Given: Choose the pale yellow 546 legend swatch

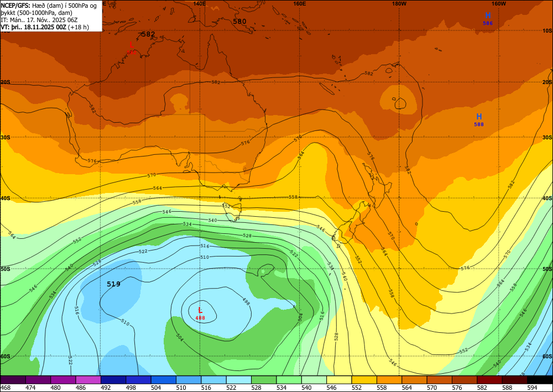Looking at the screenshot, I should 339,380.
